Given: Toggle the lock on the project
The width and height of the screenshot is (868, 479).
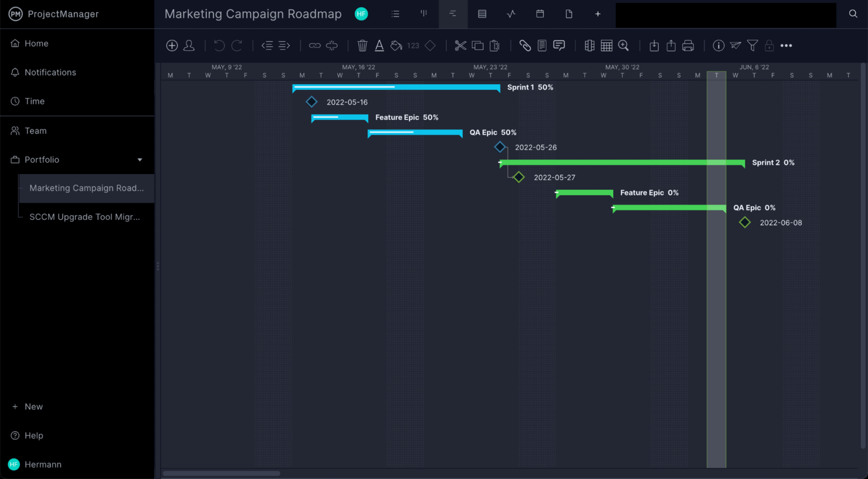Looking at the screenshot, I should [769, 45].
